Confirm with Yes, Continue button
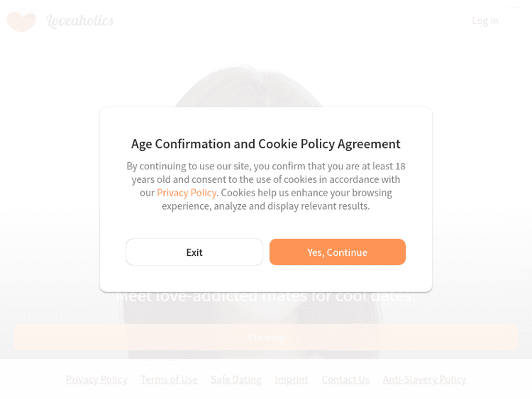This screenshot has width=532, height=399. 337,252
